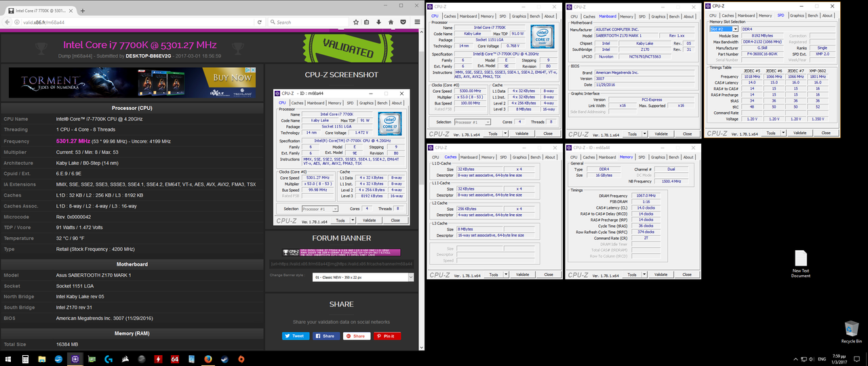Select New Text Document desktop file

pyautogui.click(x=801, y=264)
